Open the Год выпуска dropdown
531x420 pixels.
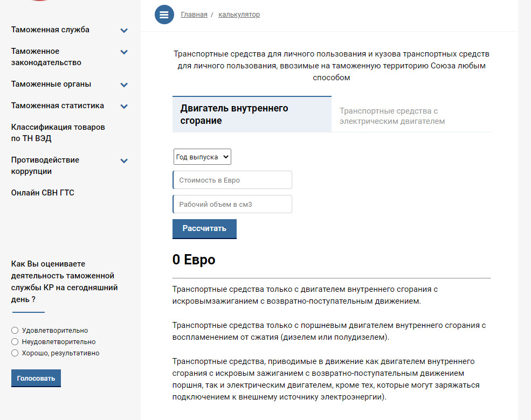(202, 157)
